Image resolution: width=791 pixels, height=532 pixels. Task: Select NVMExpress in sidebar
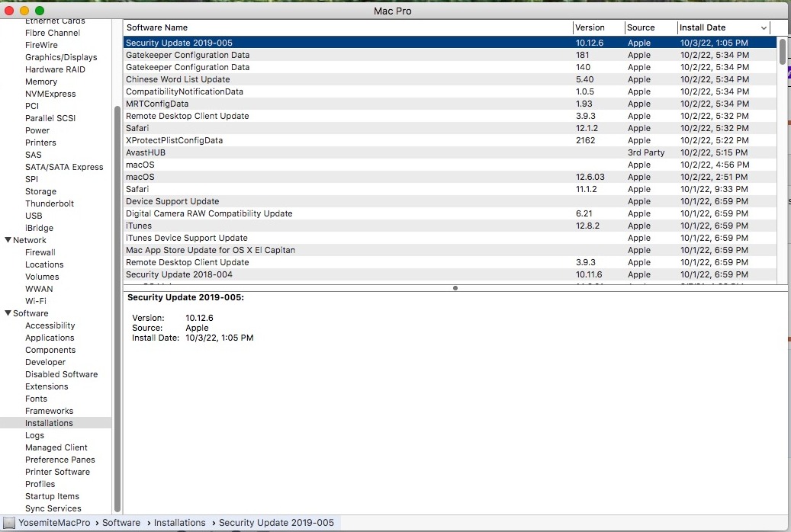tap(50, 94)
